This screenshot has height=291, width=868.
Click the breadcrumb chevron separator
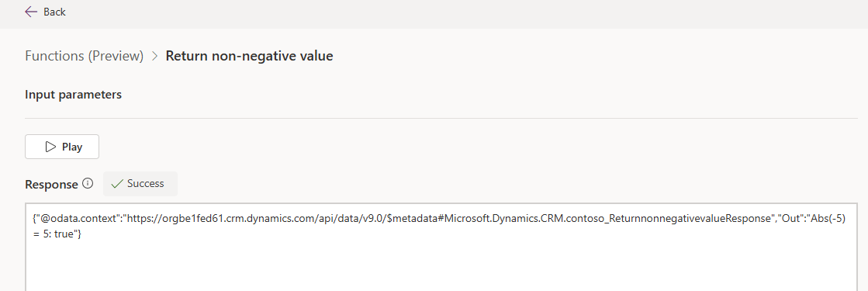(x=155, y=56)
